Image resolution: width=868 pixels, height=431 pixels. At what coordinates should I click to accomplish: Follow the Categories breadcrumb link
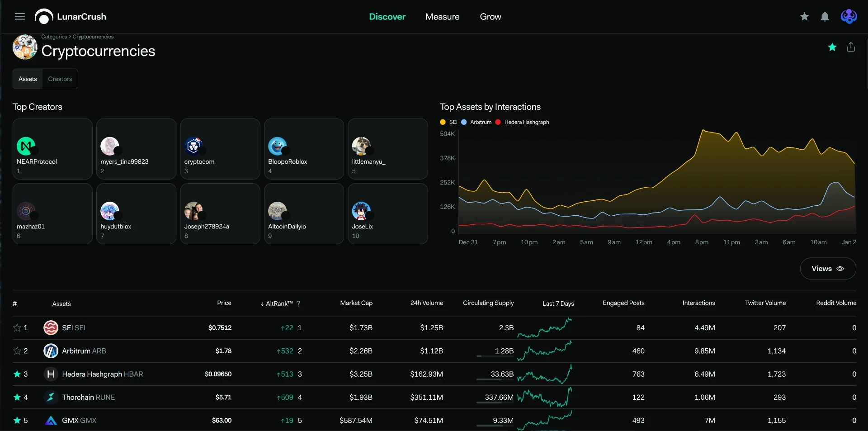pyautogui.click(x=54, y=37)
